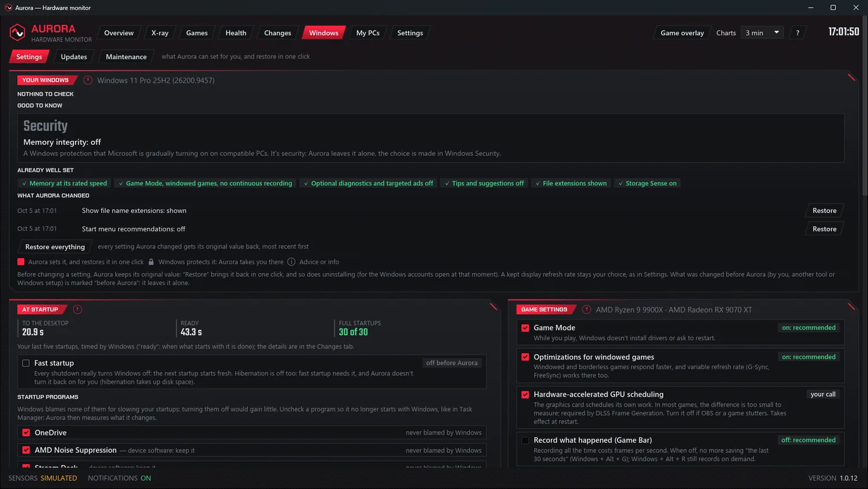Collapse the Game Settings panel corner marker
This screenshot has height=489, width=868.
click(851, 307)
